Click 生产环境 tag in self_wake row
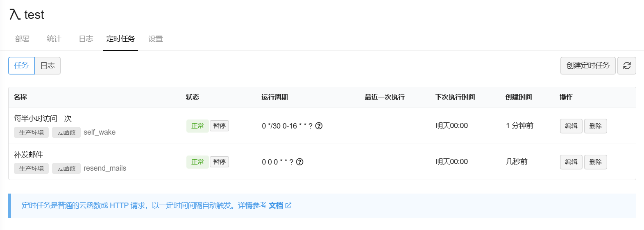This screenshot has width=644, height=230. click(x=32, y=132)
